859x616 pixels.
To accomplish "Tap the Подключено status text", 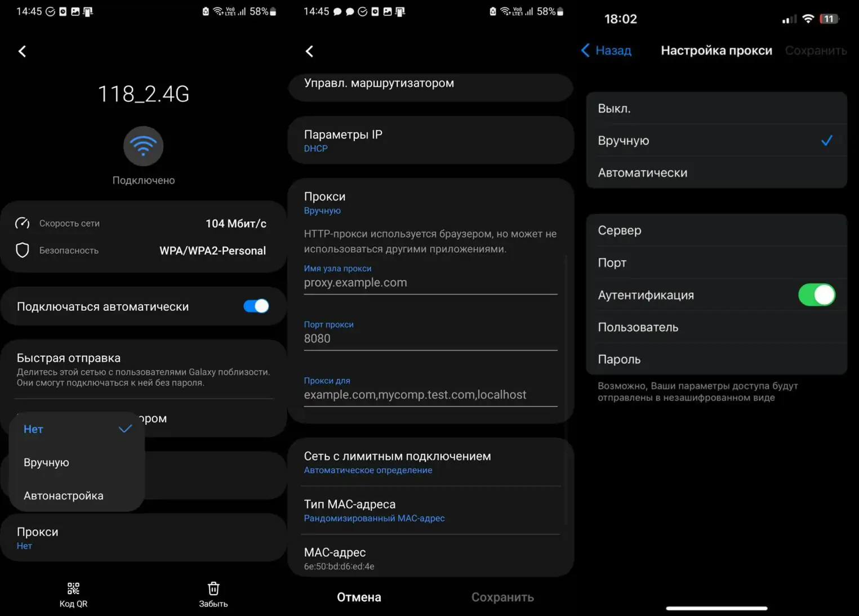I will [x=144, y=180].
